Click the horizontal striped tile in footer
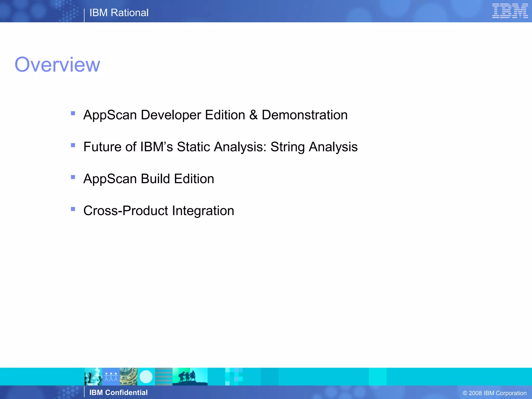 (164, 376)
